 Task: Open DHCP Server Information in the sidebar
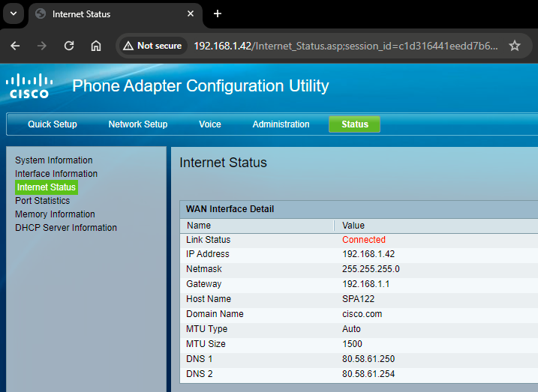click(66, 228)
